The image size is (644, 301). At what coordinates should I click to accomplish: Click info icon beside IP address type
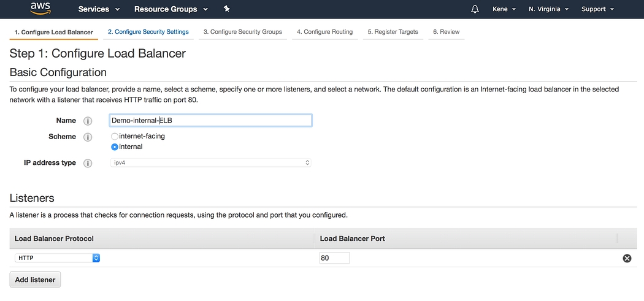(x=88, y=163)
